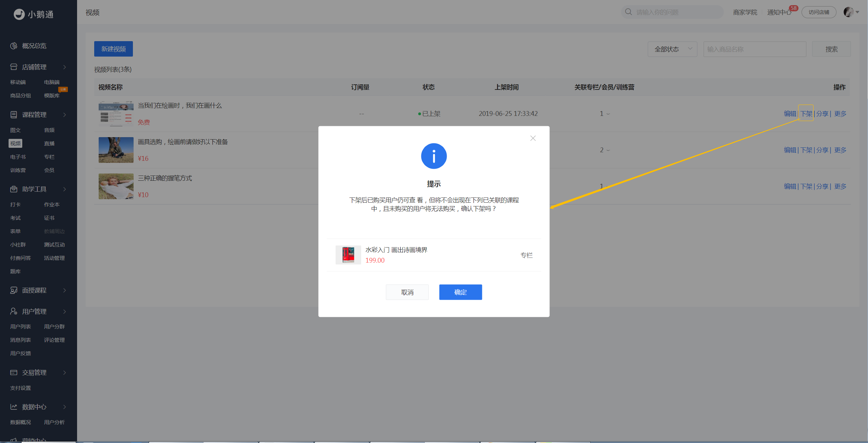The width and height of the screenshot is (868, 443).
Task: Click the 面授课程 icon
Action: point(14,290)
